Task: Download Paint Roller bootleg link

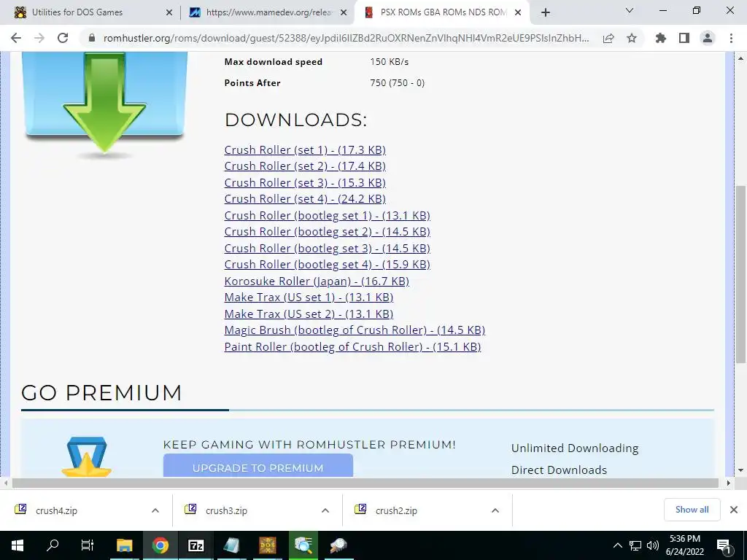Action: (352, 346)
